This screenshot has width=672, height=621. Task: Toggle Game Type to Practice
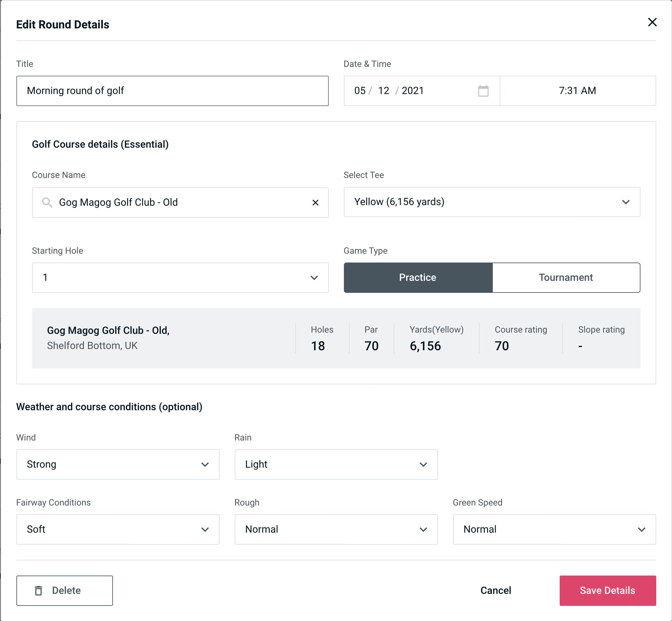tap(417, 277)
